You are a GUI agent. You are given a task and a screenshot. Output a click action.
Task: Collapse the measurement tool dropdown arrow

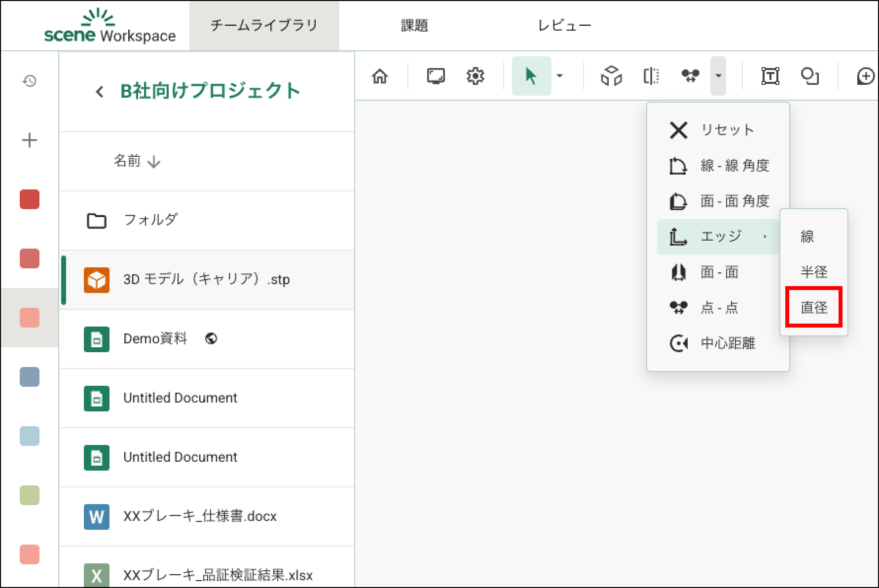point(718,76)
